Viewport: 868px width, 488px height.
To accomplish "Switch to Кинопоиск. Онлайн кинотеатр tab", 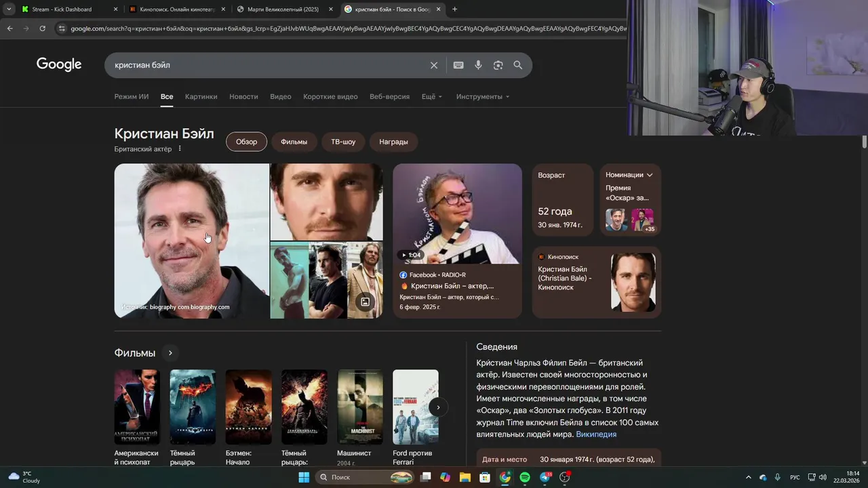I will [x=176, y=9].
